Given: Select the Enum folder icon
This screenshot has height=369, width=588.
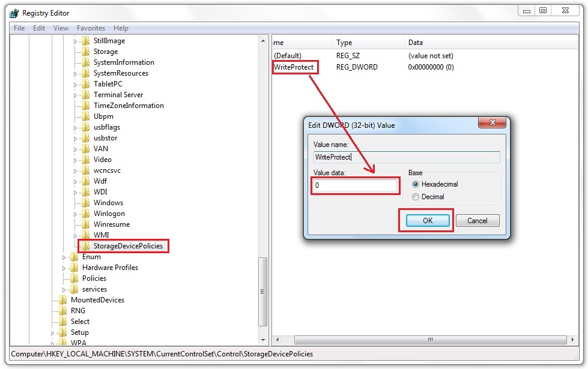Looking at the screenshot, I should [x=74, y=257].
